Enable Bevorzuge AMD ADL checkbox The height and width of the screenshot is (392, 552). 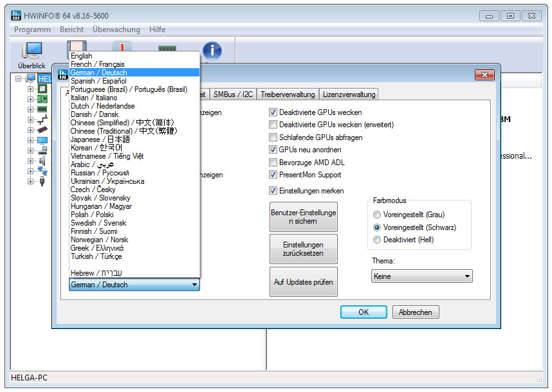(x=273, y=163)
